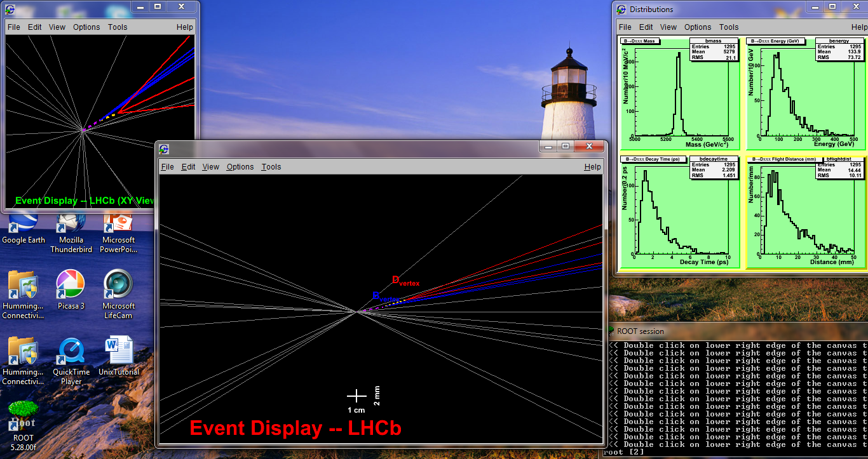Open File menu in the Distributions window
The height and width of the screenshot is (459, 868).
(625, 27)
